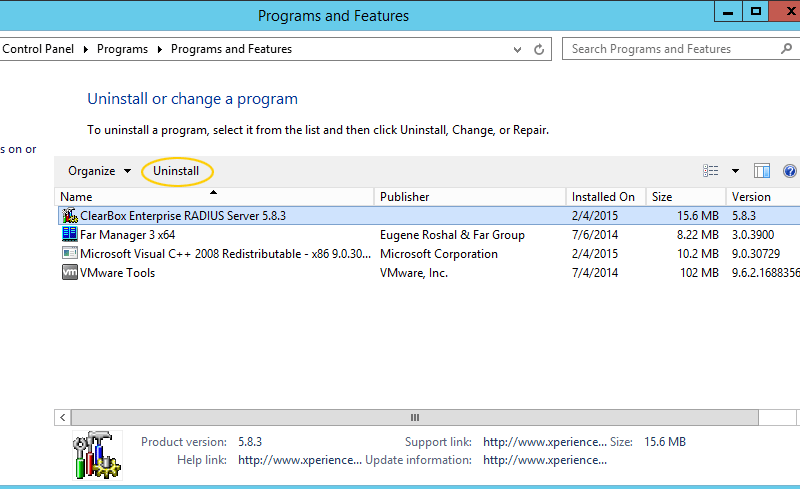Refresh Programs and Features address bar
The image size is (800, 489).
click(539, 49)
